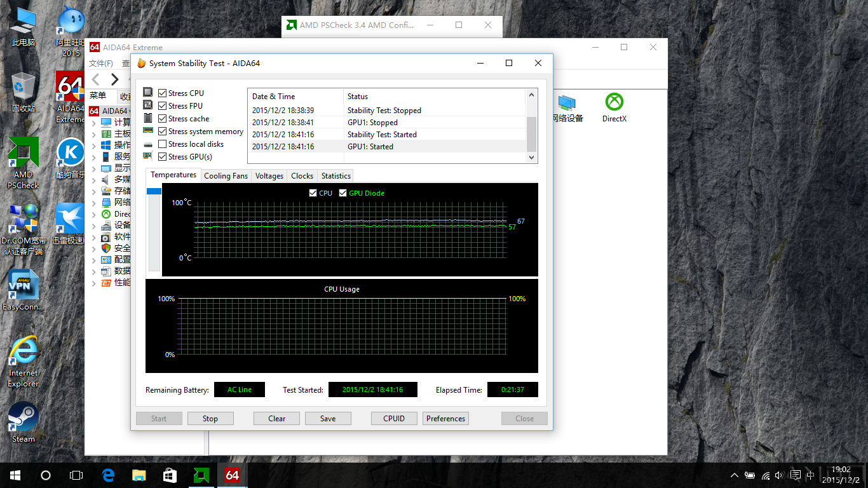Screen dimensions: 868x488
Task: Expand the 操作 tree node
Action: [94, 146]
